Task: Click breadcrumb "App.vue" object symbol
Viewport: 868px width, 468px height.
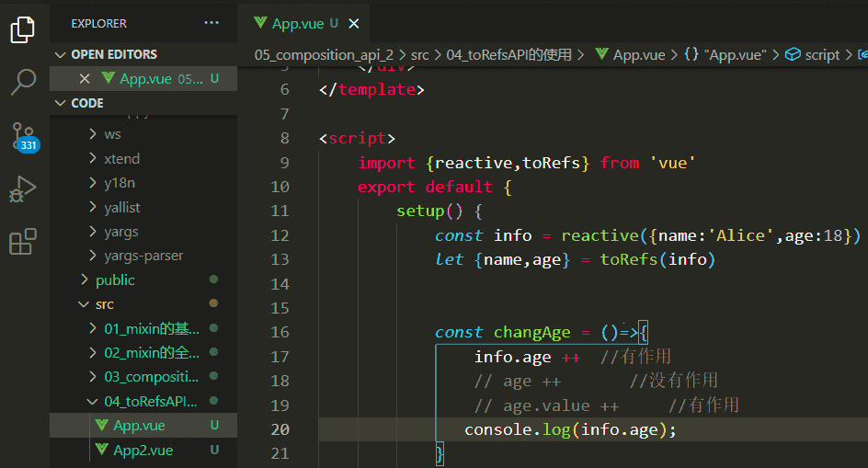Action: pyautogui.click(x=725, y=55)
